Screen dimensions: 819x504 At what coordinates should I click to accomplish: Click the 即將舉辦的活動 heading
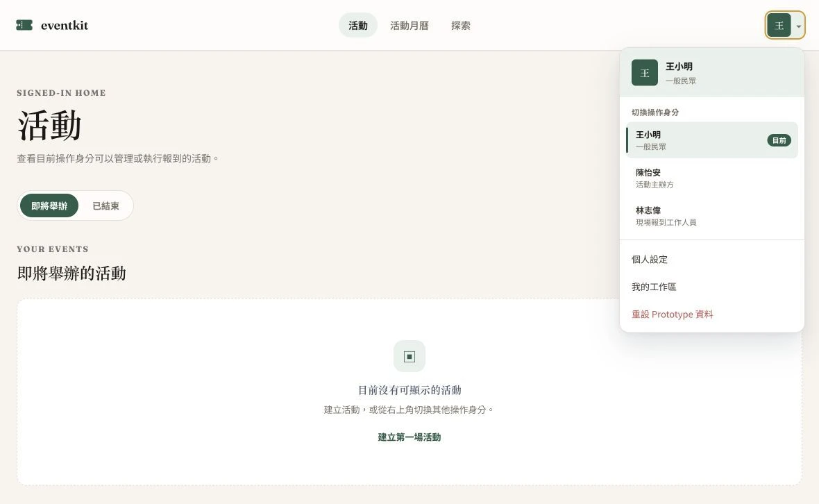[x=71, y=273]
